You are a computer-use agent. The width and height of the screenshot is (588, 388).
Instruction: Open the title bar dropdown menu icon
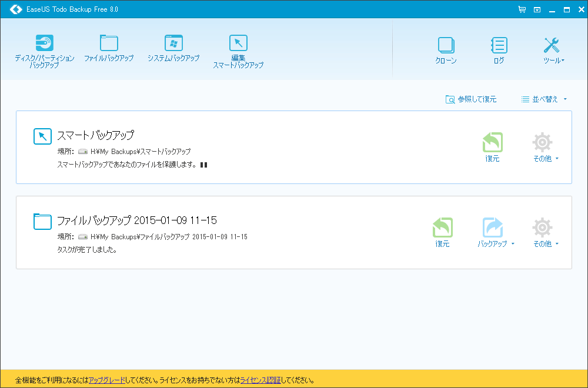(x=537, y=10)
